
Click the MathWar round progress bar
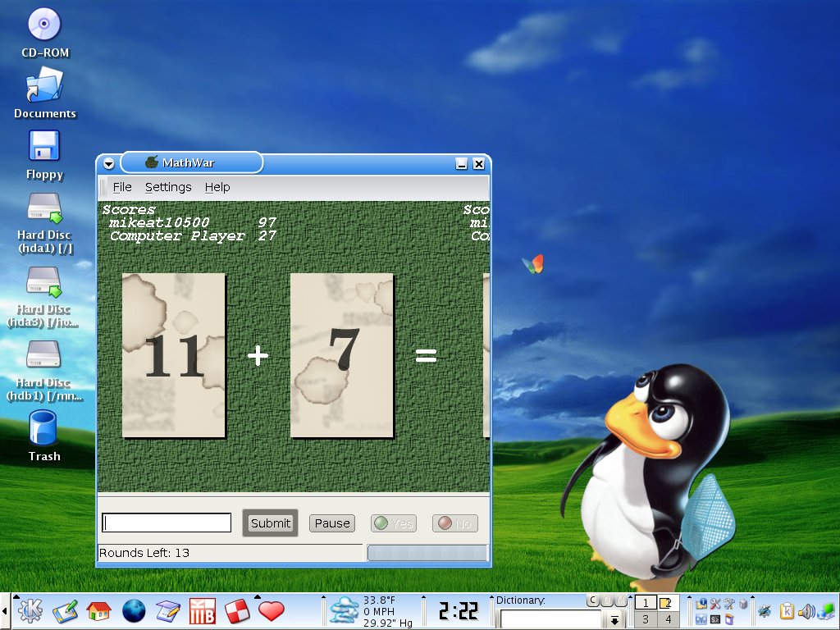click(427, 553)
